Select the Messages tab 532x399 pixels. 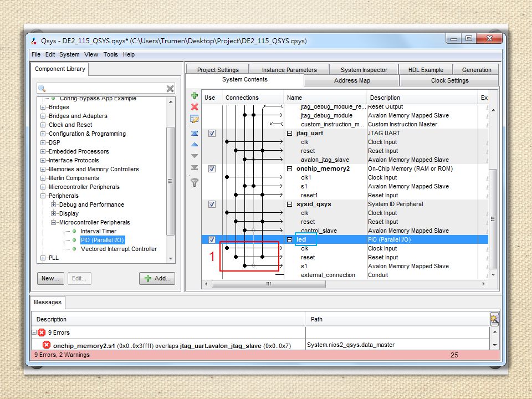click(x=48, y=302)
